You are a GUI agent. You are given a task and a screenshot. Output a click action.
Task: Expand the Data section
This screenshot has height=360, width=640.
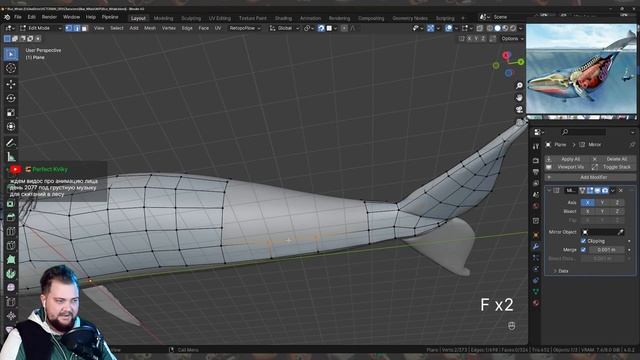(561, 271)
